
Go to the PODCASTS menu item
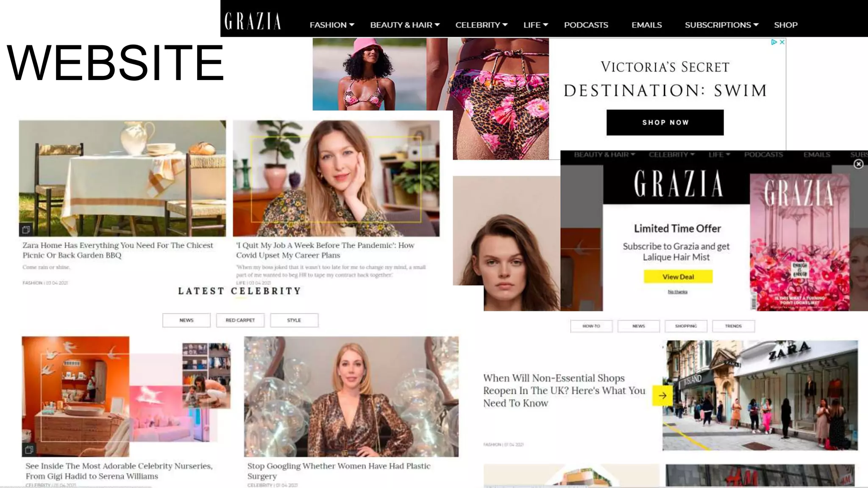[x=586, y=25]
